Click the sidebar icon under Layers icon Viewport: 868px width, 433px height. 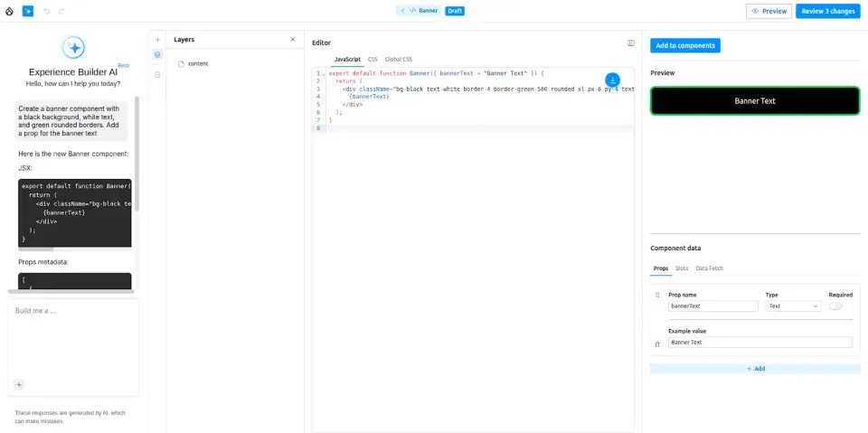157,74
